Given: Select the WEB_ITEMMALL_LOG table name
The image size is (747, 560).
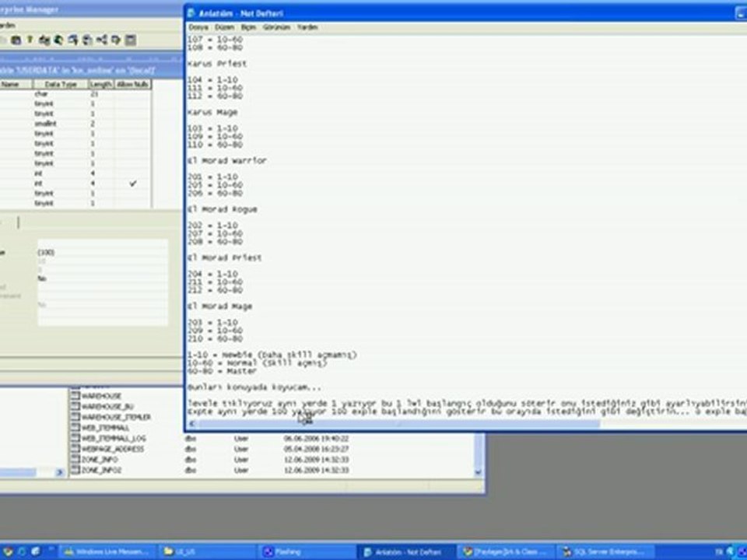Looking at the screenshot, I should click(x=114, y=438).
